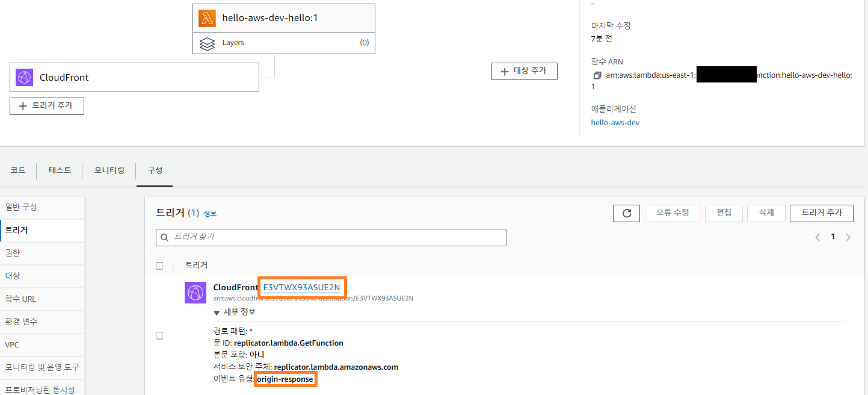868x395 pixels.
Task: Click the page number 1 in pagination
Action: pyautogui.click(x=833, y=237)
